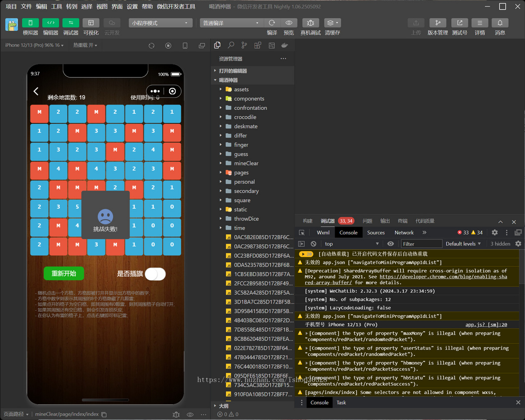
Task: Open the 工具 menu
Action: (x=57, y=7)
